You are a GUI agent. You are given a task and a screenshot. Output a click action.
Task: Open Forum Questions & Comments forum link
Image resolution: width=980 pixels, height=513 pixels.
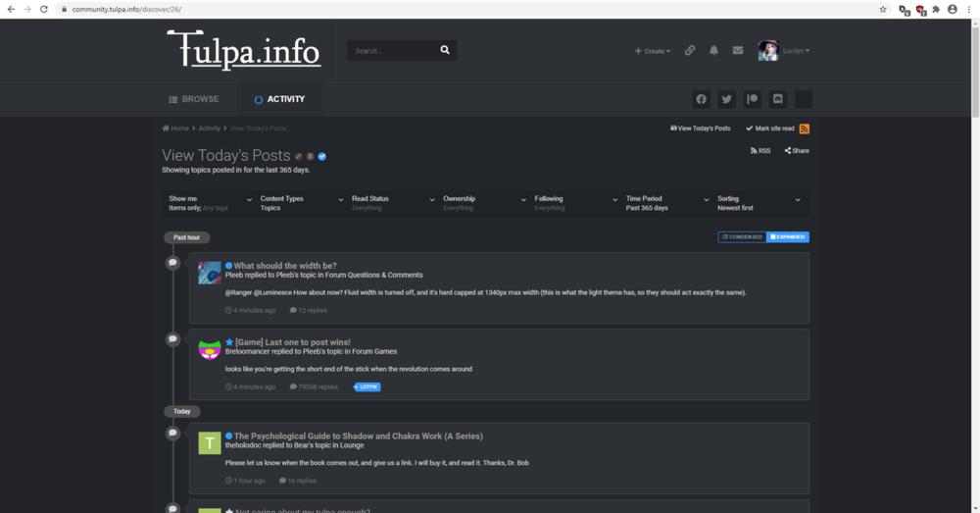coord(373,275)
